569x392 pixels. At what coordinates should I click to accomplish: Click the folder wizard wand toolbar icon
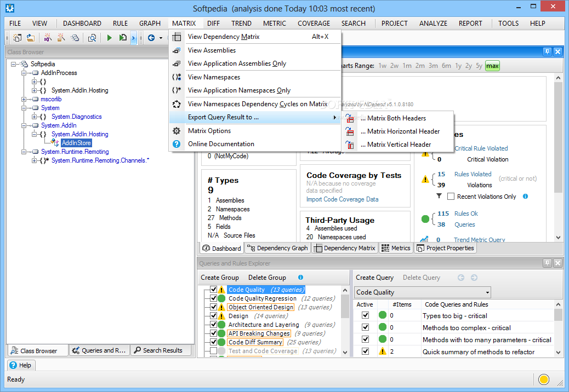coord(61,38)
